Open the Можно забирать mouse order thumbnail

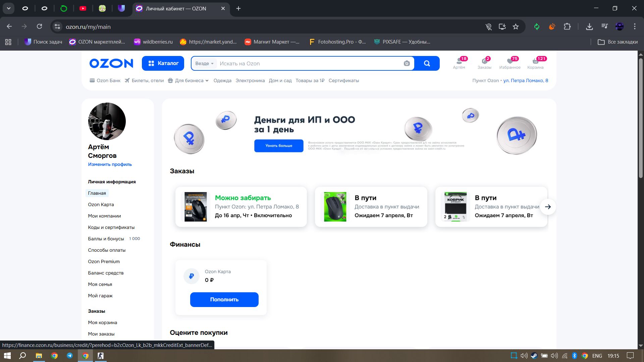[x=196, y=207]
